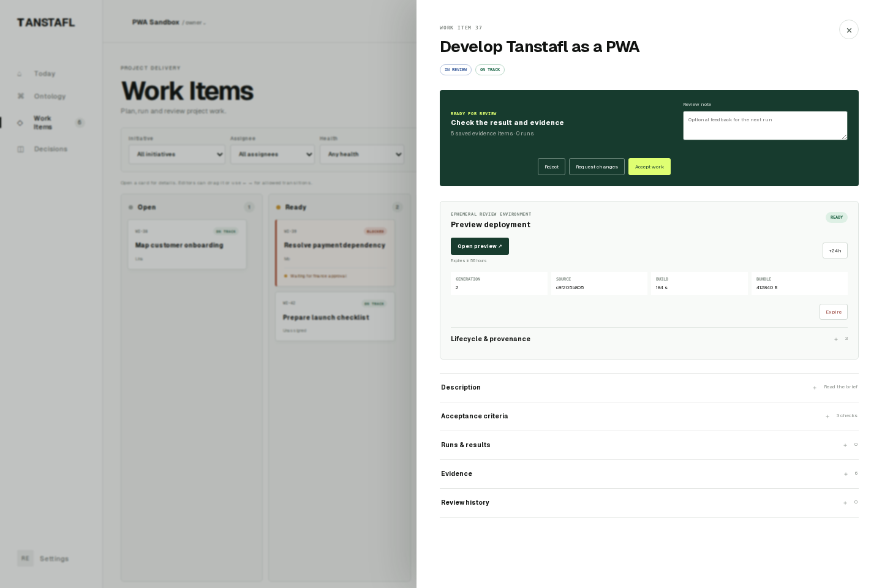Click the plus icon beside Review history
This screenshot has height=588, width=882.
coord(845,503)
